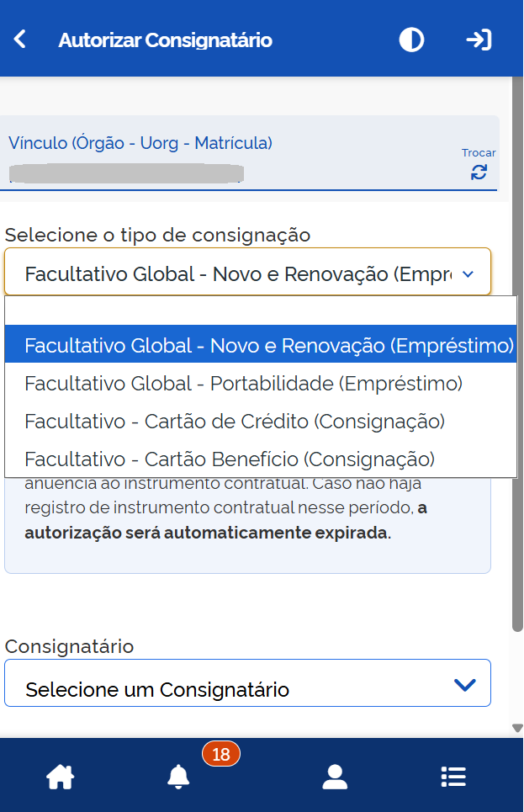Expand Selecione um Consignatário dropdown
The width and height of the screenshot is (524, 812).
coord(247,683)
